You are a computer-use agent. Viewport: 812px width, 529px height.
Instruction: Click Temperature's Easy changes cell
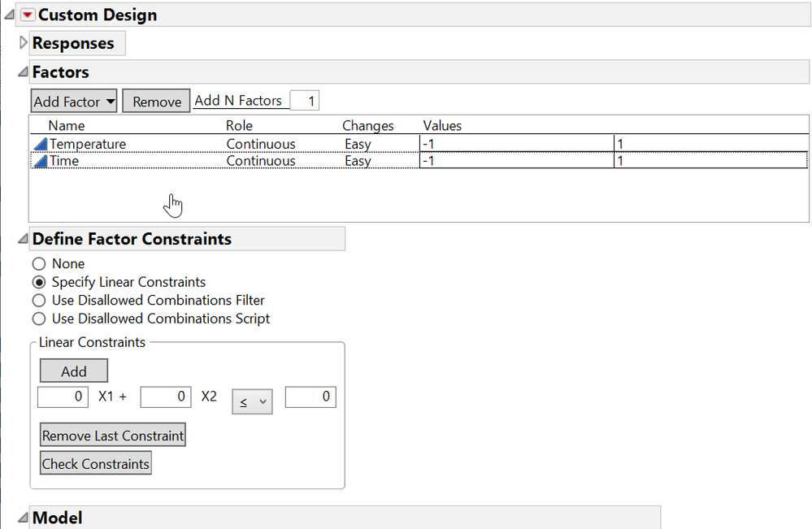pyautogui.click(x=358, y=144)
